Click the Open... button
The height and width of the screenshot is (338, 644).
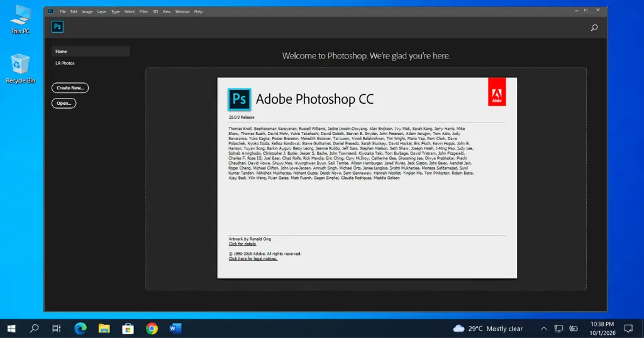pyautogui.click(x=64, y=104)
